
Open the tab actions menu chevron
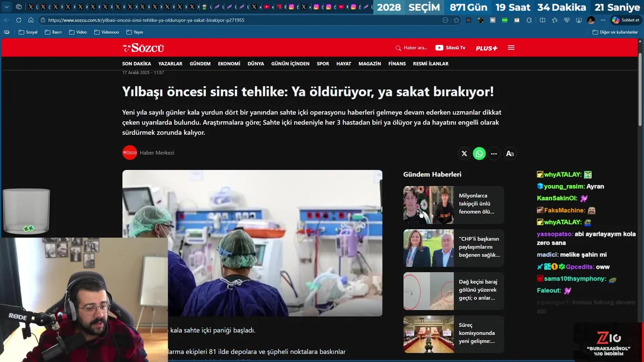coord(7,7)
